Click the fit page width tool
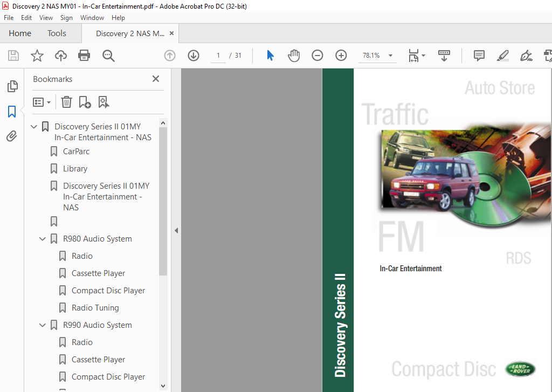 [413, 56]
